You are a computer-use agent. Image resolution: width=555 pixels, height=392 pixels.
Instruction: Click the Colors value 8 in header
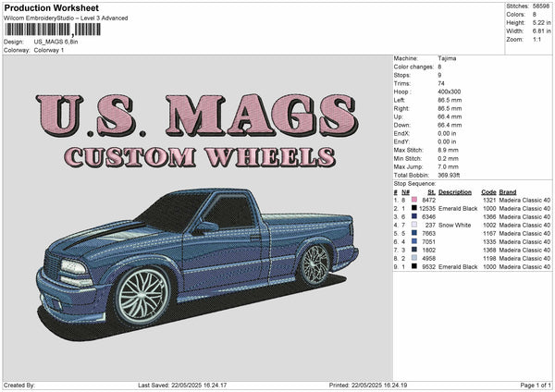535,15
